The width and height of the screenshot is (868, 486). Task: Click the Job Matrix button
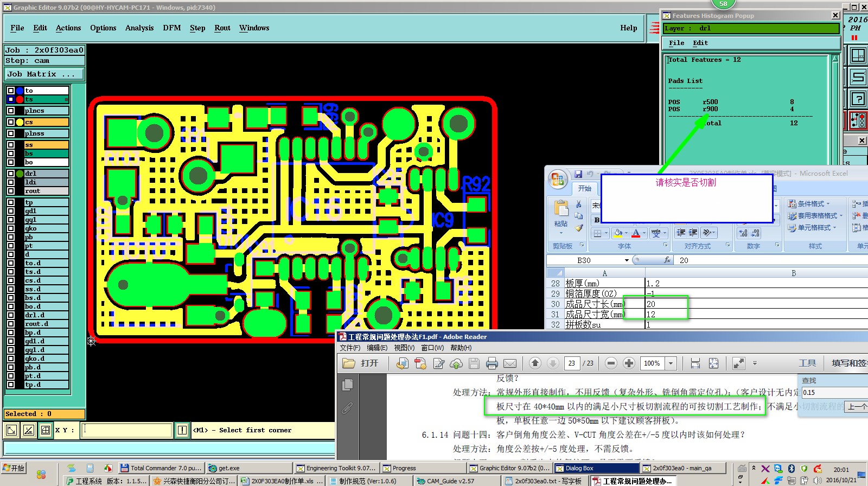[x=44, y=74]
